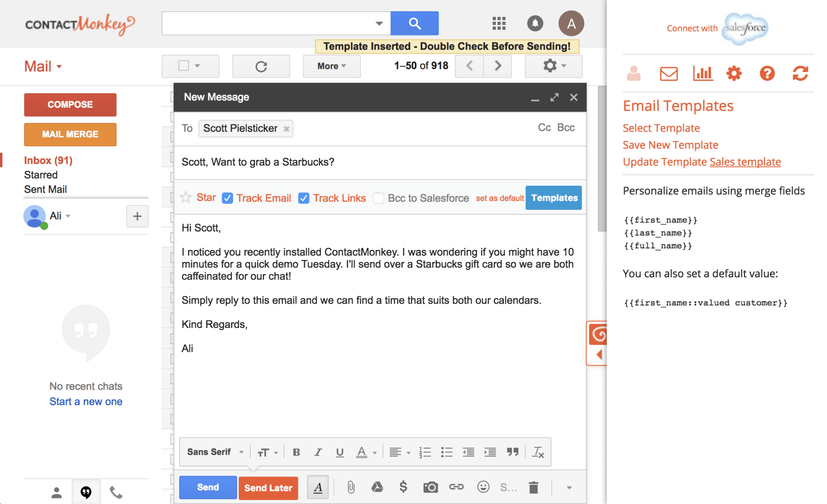This screenshot has height=504, width=827.
Task: Send money with the dollar icon
Action: click(x=403, y=487)
